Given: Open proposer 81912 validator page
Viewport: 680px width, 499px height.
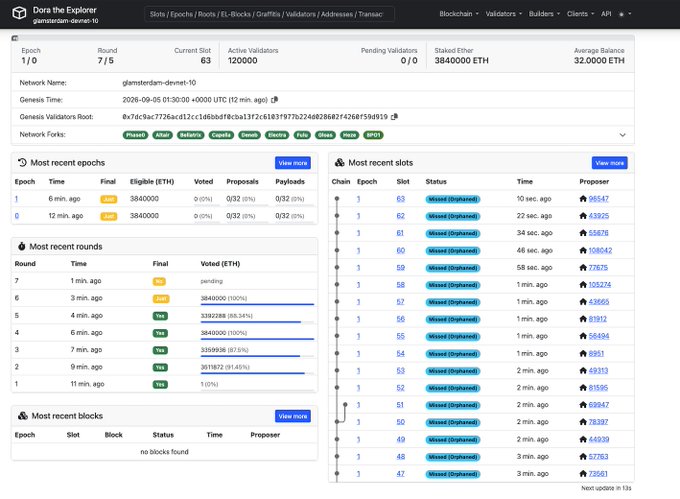Looking at the screenshot, I should [598, 319].
